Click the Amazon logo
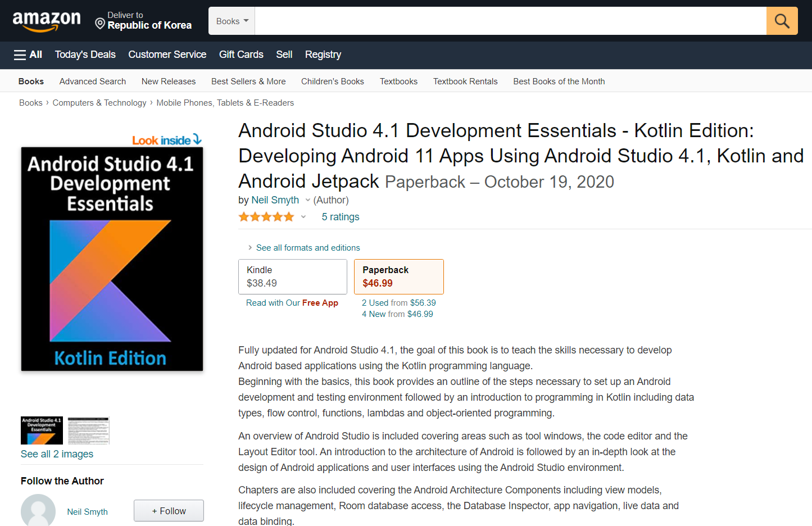 point(47,21)
